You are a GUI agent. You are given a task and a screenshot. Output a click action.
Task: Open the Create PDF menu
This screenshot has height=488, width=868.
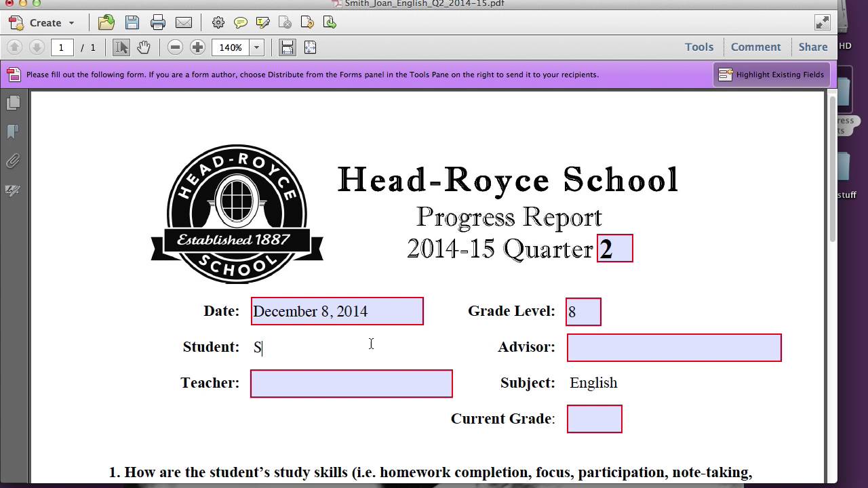coord(41,23)
